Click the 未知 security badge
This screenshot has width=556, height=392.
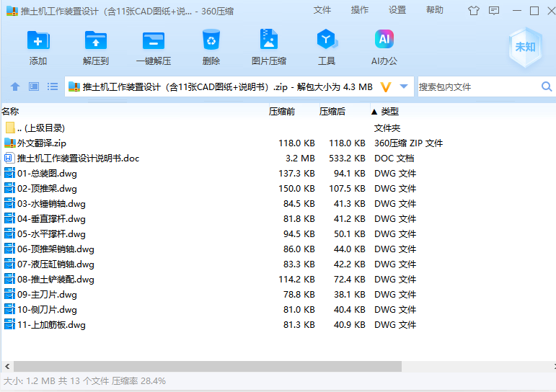525,47
